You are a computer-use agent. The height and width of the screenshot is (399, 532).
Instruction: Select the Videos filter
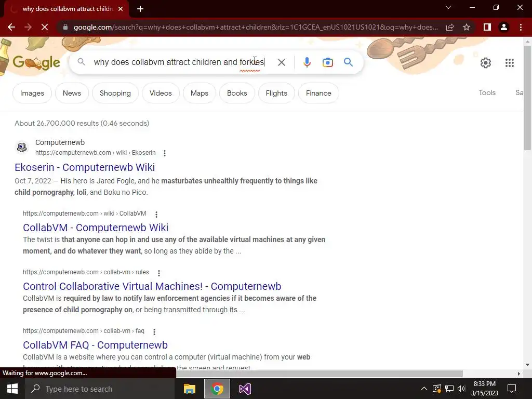pyautogui.click(x=161, y=93)
